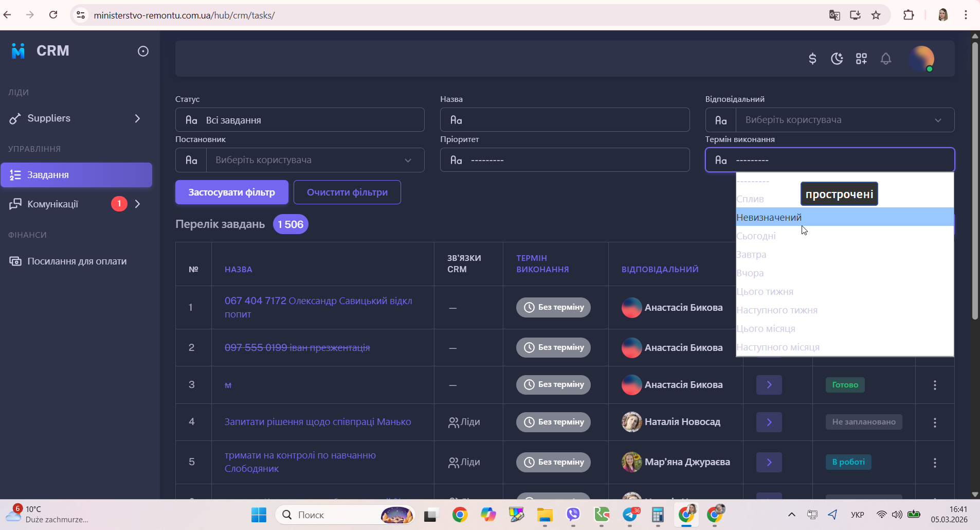Select the Вчора deadline option

pyautogui.click(x=845, y=273)
